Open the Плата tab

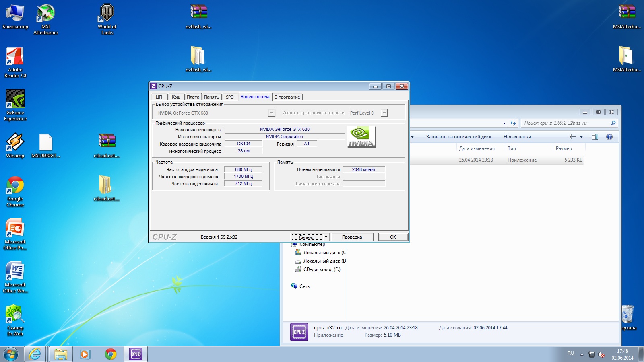click(193, 97)
